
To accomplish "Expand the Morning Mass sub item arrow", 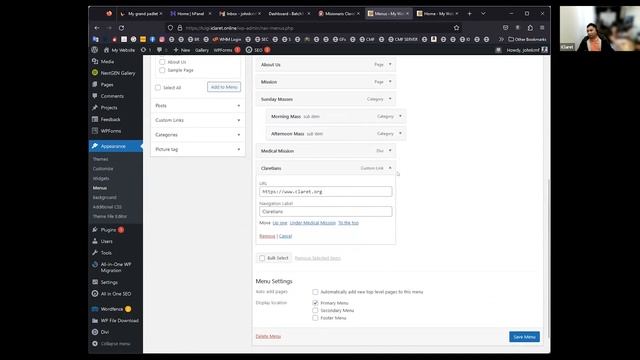I will pos(400,116).
